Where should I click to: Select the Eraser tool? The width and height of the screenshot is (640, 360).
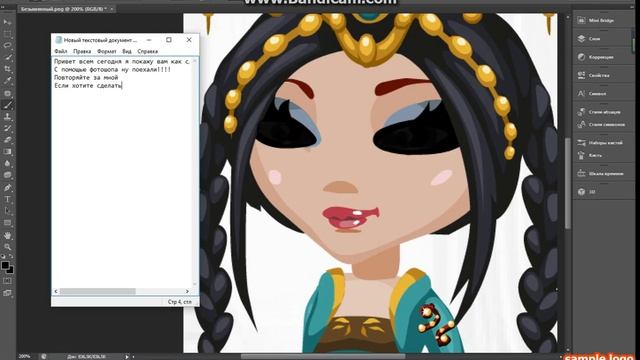7,140
